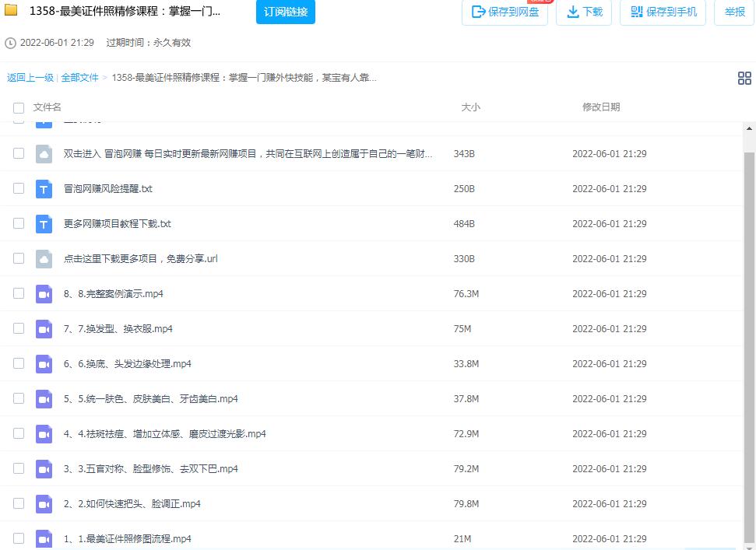The width and height of the screenshot is (756, 550).
Task: Open file 3、3.五官对称、脸型修饰、去双下巴.mp4
Action: pyautogui.click(x=151, y=469)
